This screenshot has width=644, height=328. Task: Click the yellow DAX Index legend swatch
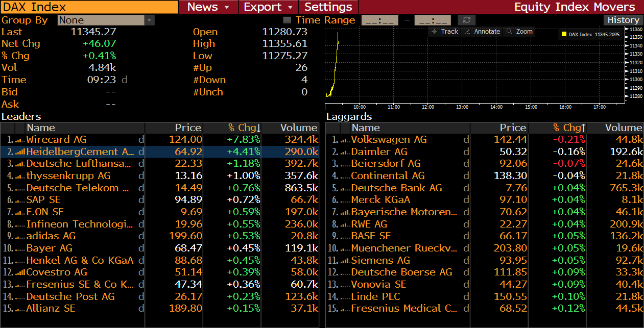564,35
